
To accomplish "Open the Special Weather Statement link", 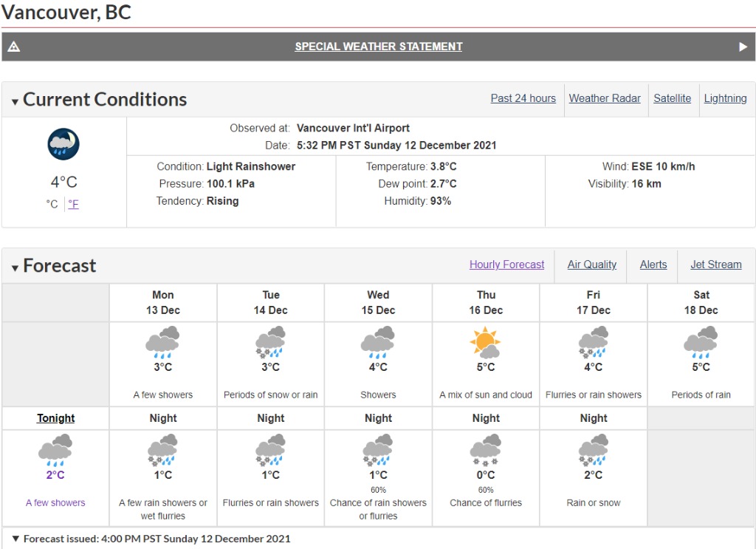I will [x=379, y=47].
